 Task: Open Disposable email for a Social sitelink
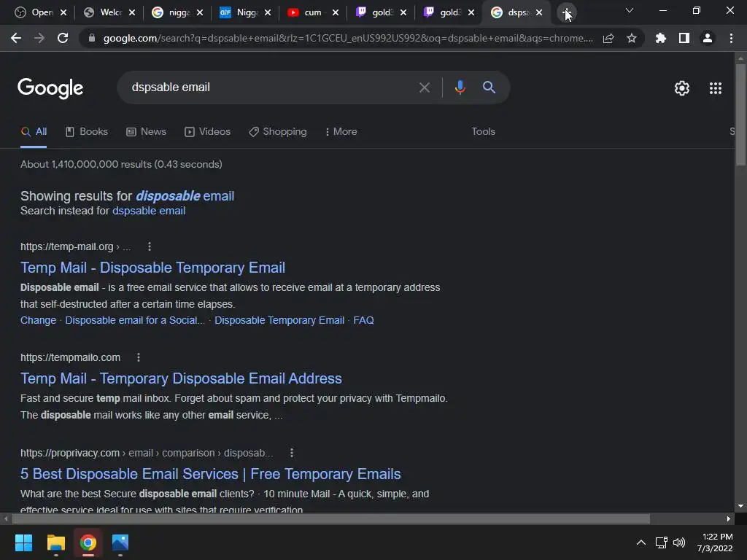(135, 321)
